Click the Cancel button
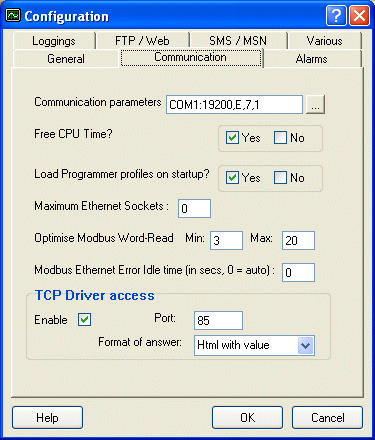The height and width of the screenshot is (440, 375). tap(327, 418)
